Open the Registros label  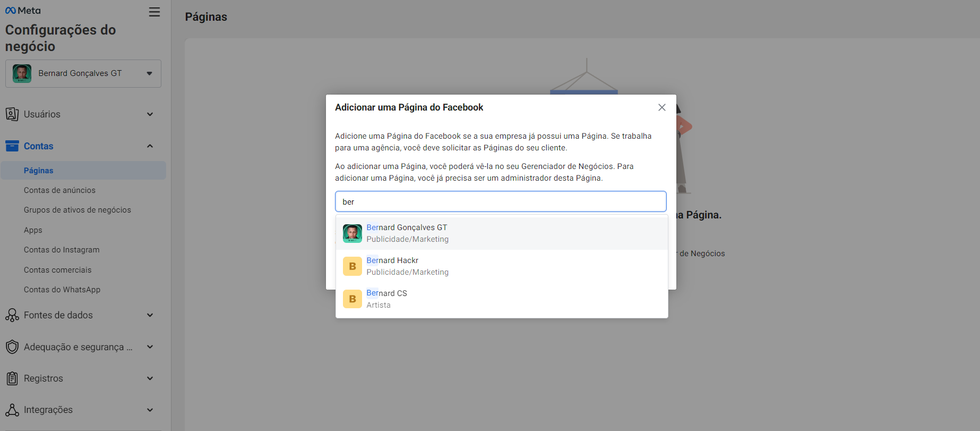44,378
